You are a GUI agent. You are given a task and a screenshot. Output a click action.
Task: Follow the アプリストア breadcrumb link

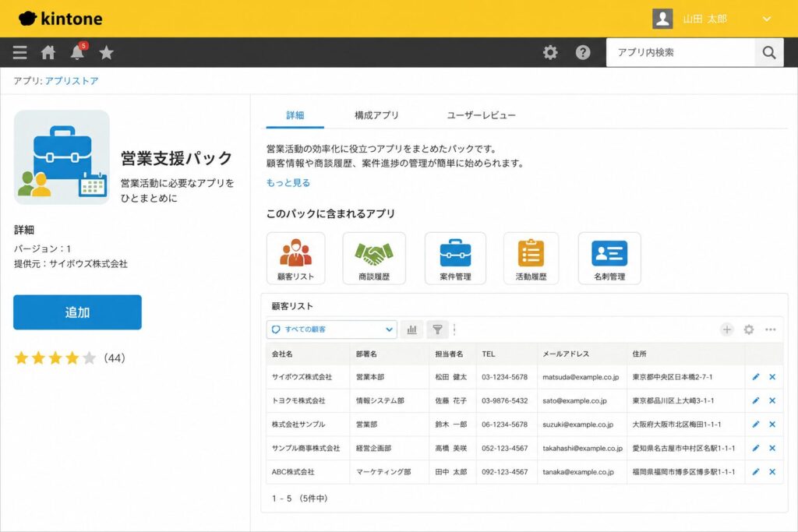click(72, 80)
